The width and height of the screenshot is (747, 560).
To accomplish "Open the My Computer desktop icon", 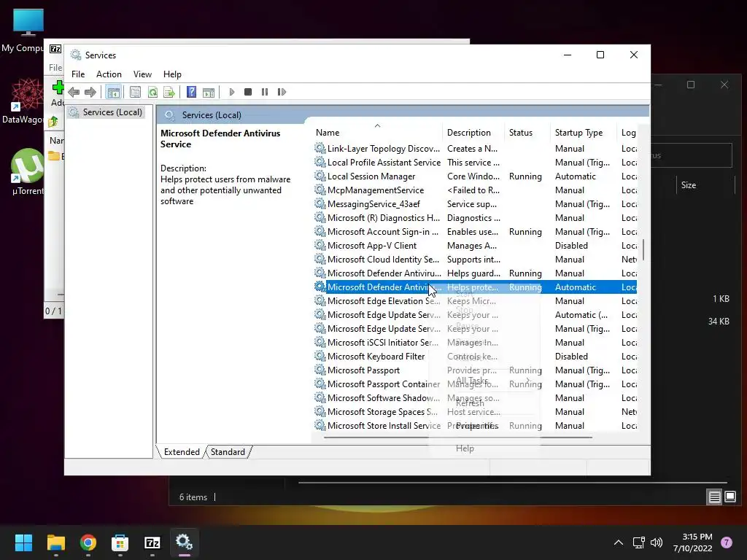I will (27, 31).
